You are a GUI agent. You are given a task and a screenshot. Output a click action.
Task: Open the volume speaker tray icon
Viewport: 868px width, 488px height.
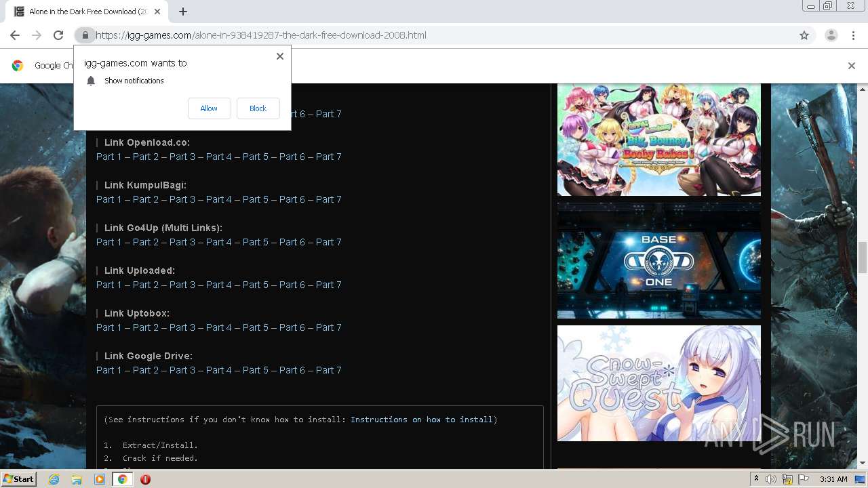click(x=771, y=479)
